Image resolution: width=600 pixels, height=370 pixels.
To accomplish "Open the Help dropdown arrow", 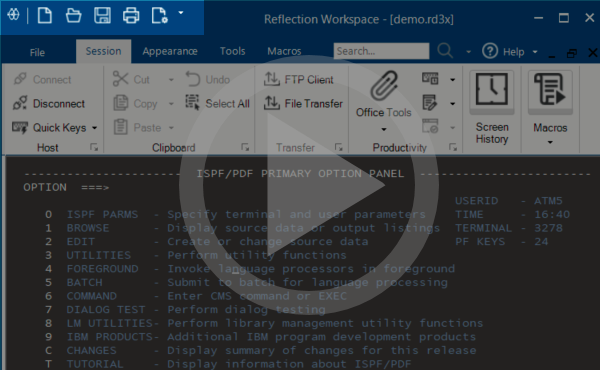I will [535, 52].
